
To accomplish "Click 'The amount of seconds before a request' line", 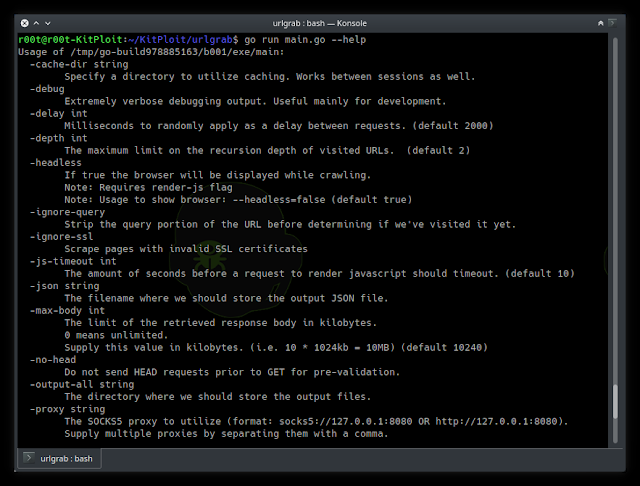I will tap(319, 273).
